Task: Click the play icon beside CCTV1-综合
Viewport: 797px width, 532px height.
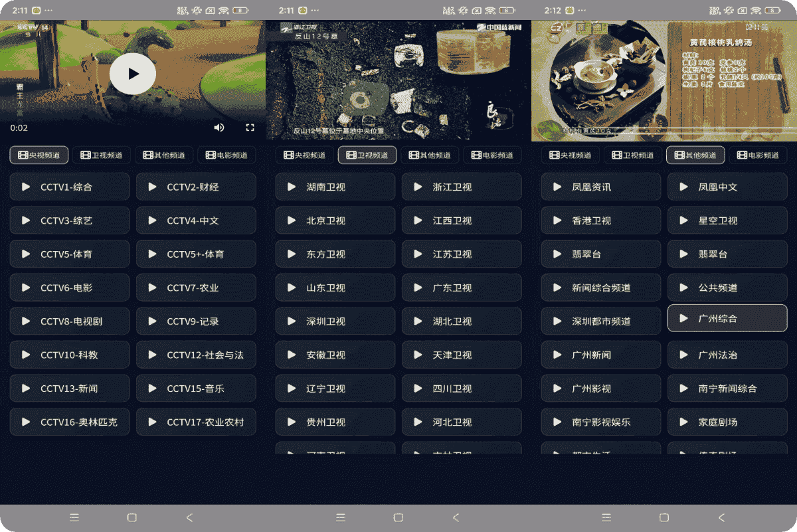Action: click(x=26, y=187)
